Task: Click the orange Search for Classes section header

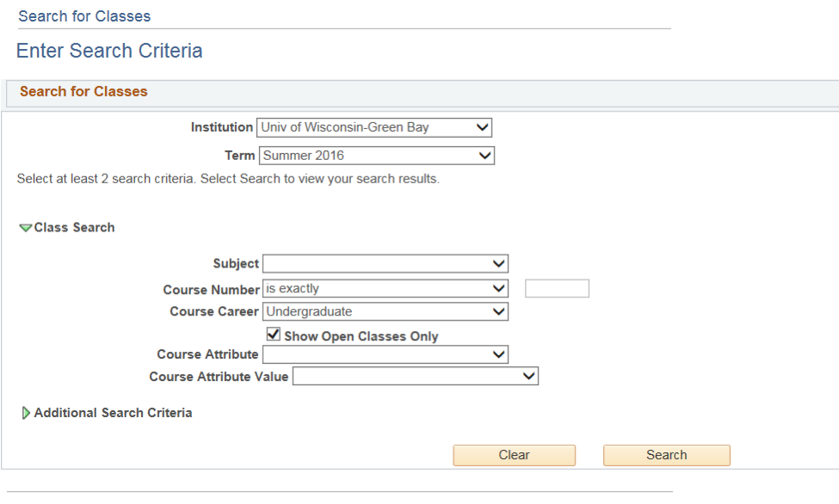Action: point(83,91)
